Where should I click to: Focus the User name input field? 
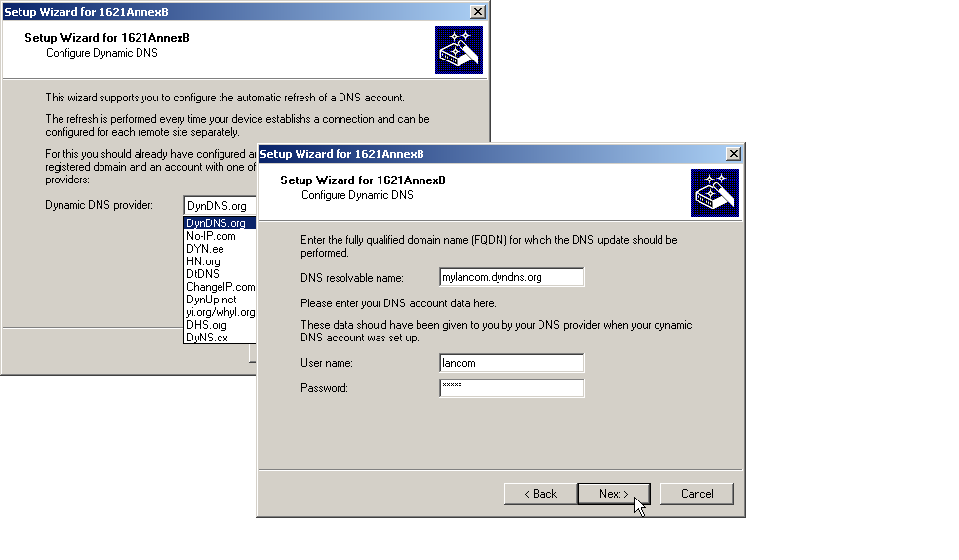511,363
